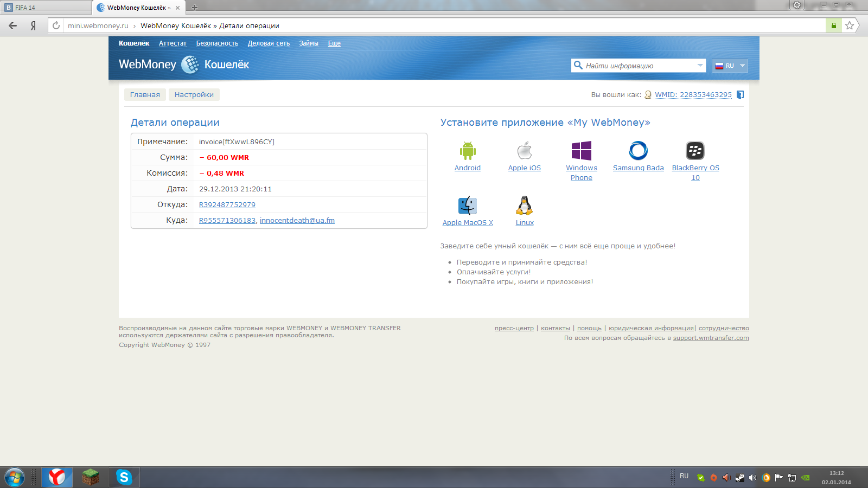Select the note text invoice[ftXwwL896CY]
The height and width of the screenshot is (488, 868).
coord(237,142)
